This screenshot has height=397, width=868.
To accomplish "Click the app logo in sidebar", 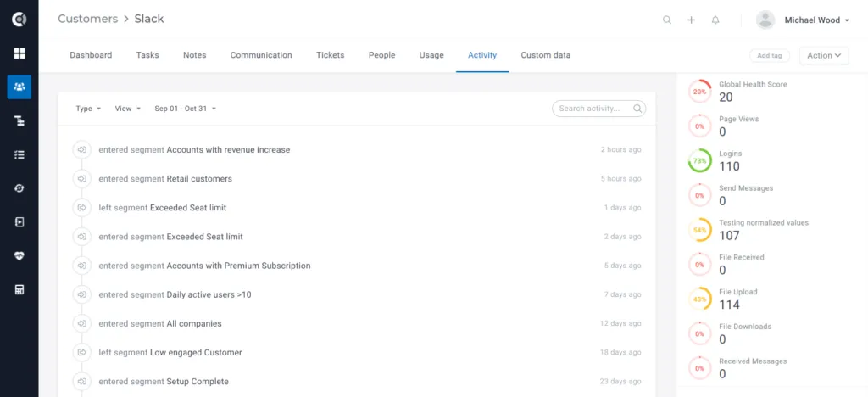I will click(19, 20).
